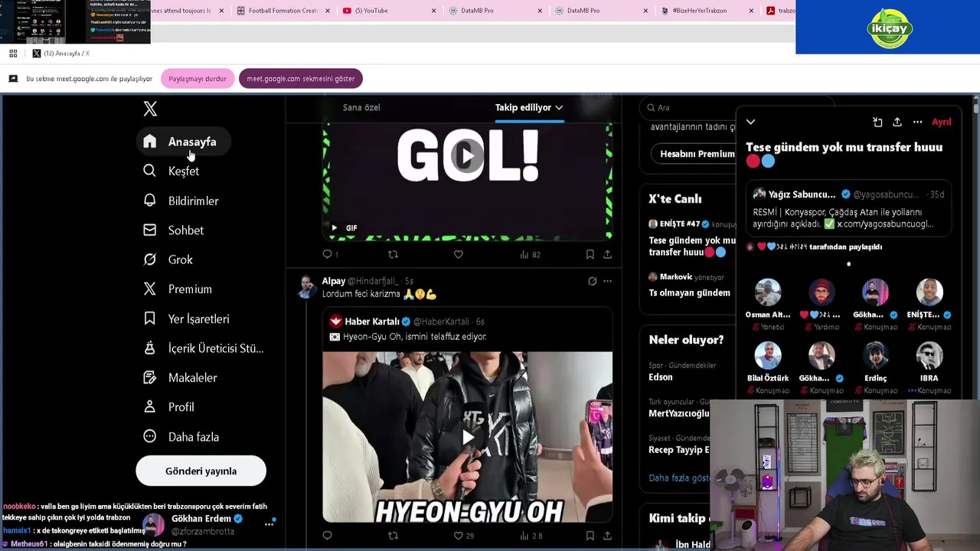The height and width of the screenshot is (551, 980).
Task: Open Ts olmayan gündem space
Action: [x=689, y=292]
